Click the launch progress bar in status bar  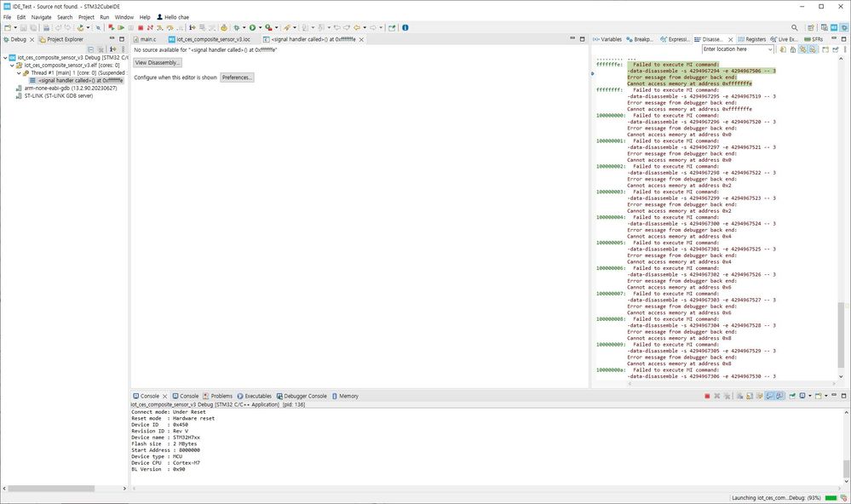831,497
